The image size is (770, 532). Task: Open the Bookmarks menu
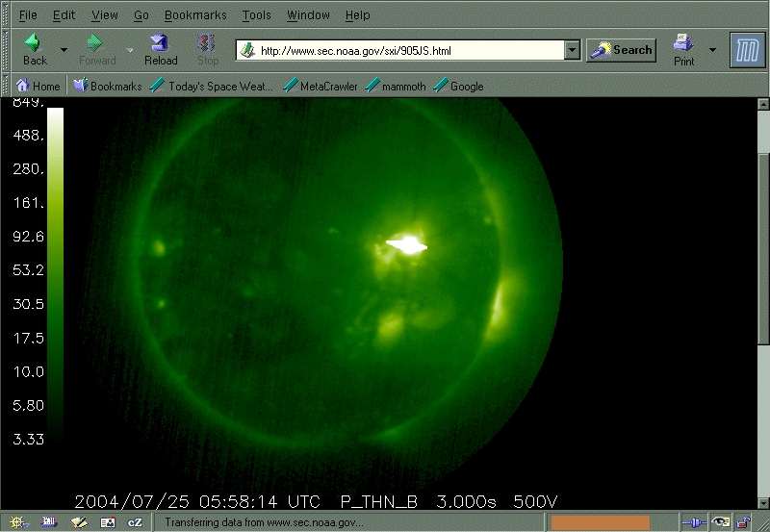click(x=195, y=15)
